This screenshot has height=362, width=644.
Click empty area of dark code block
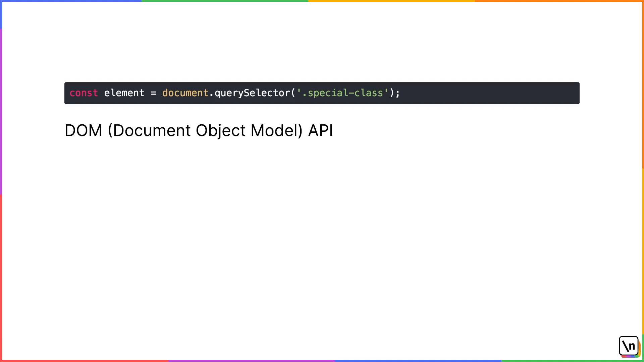(490, 93)
